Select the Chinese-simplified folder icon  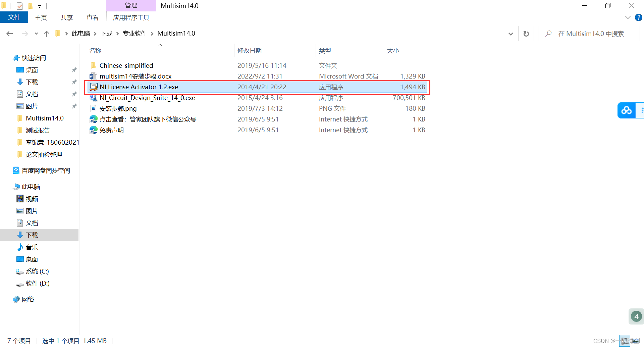(93, 65)
